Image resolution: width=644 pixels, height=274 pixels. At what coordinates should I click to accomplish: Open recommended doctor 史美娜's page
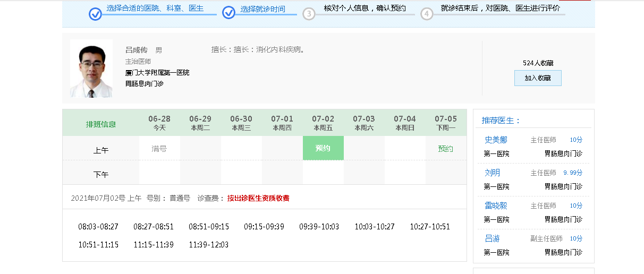pyautogui.click(x=496, y=140)
